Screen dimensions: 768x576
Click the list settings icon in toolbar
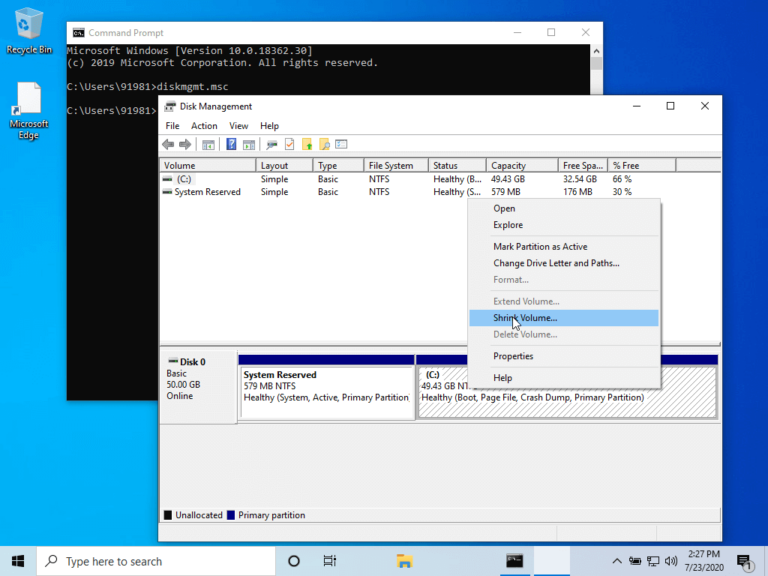(x=341, y=144)
